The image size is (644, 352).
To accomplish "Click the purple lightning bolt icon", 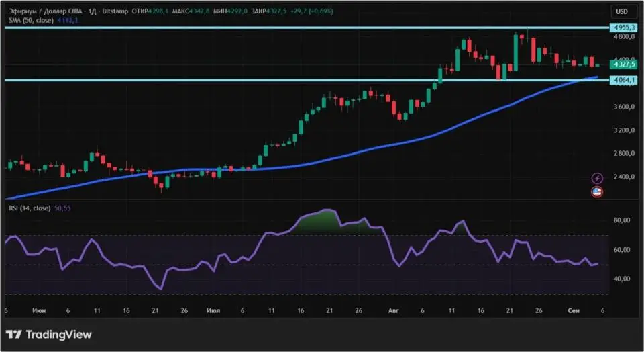I will click(x=597, y=178).
